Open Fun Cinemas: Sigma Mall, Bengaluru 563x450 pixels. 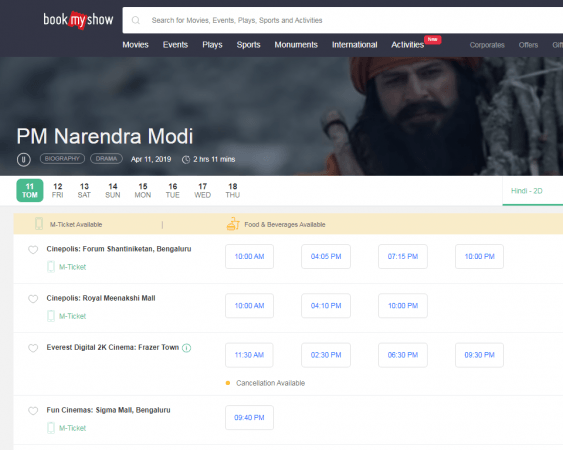108,410
